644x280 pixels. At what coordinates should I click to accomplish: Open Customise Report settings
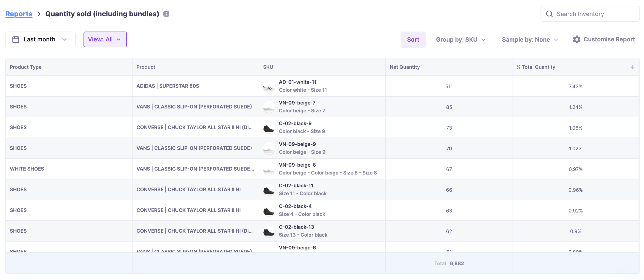pyautogui.click(x=604, y=39)
